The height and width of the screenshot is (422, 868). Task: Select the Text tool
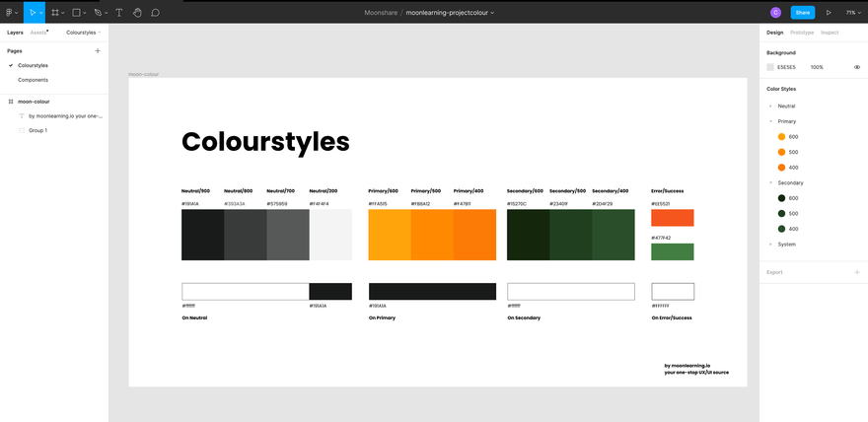pos(118,12)
